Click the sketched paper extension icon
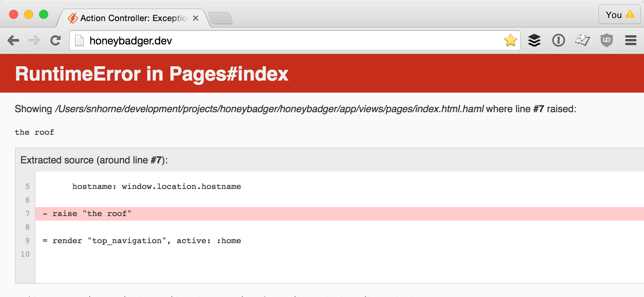644x297 pixels. (x=582, y=40)
